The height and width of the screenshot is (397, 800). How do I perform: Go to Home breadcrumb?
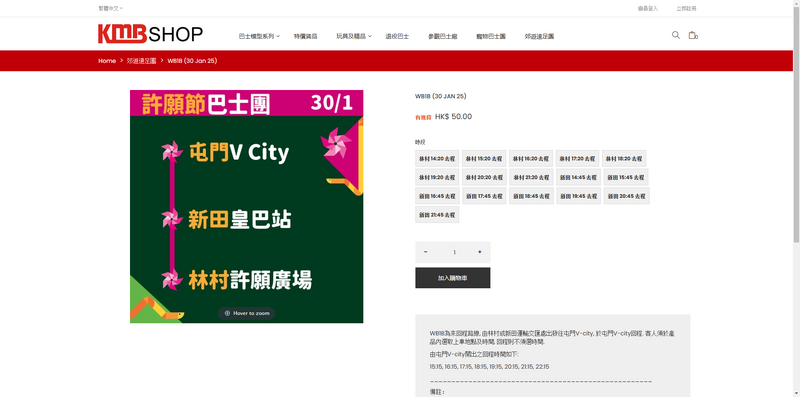pyautogui.click(x=107, y=61)
